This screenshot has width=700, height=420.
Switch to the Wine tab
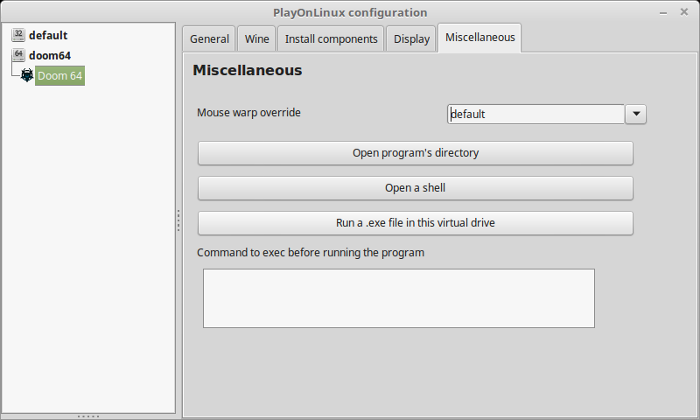click(x=257, y=39)
